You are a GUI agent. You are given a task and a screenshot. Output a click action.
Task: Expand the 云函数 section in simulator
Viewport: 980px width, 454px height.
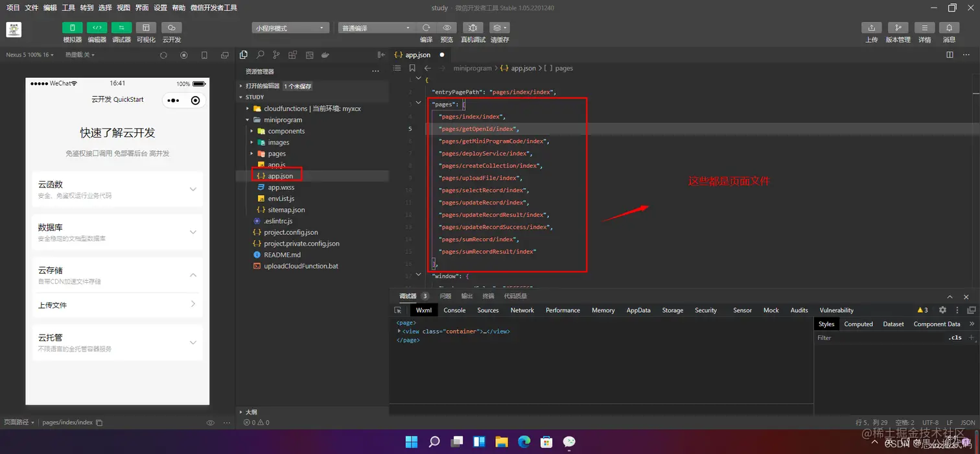pyautogui.click(x=117, y=189)
